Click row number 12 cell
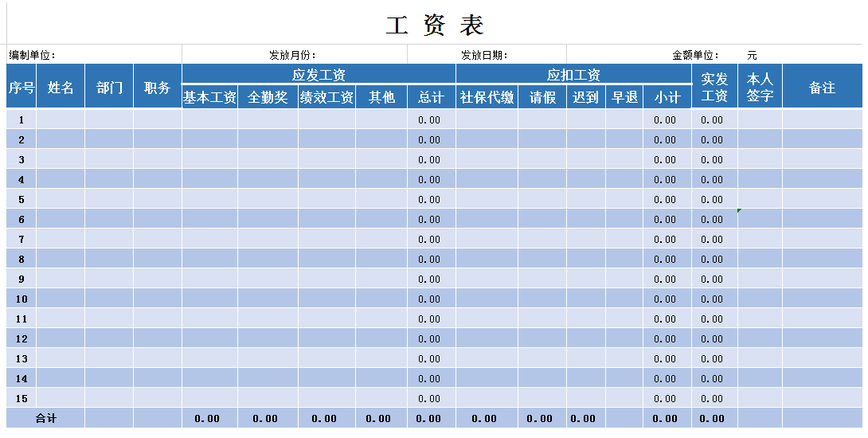The height and width of the screenshot is (438, 868). [21, 339]
